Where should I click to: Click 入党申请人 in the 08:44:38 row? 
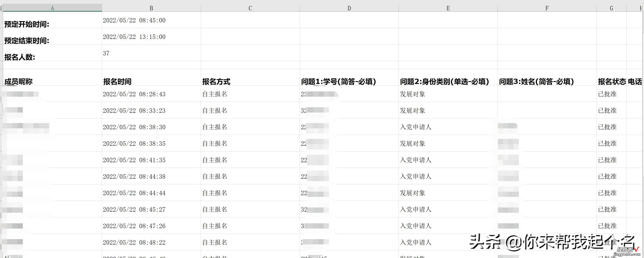[416, 177]
